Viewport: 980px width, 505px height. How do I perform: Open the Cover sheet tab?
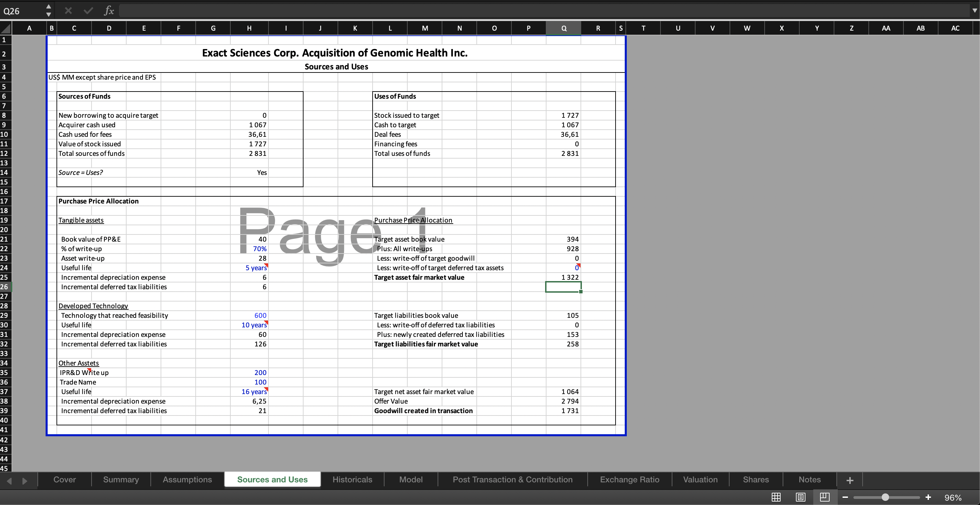click(65, 479)
